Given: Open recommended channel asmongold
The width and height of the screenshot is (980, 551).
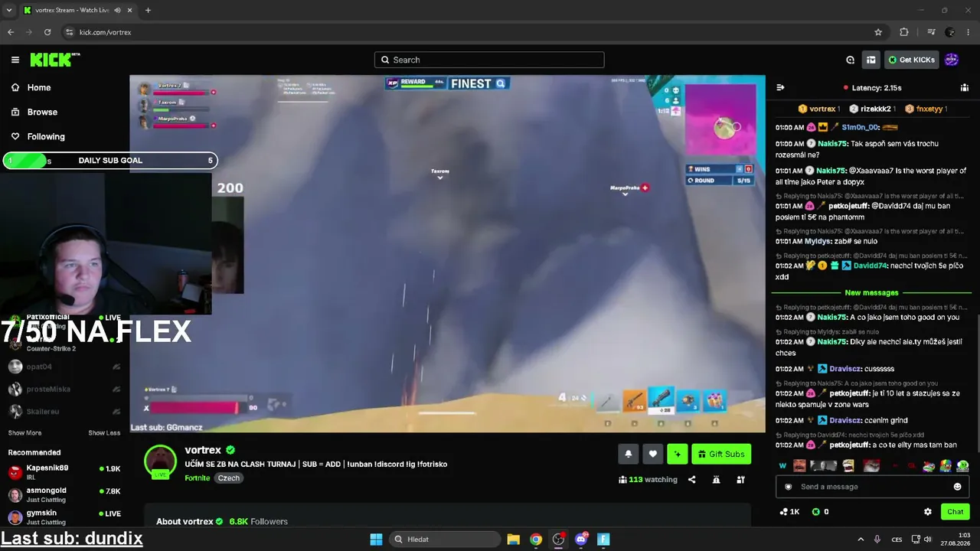Looking at the screenshot, I should pos(64,494).
